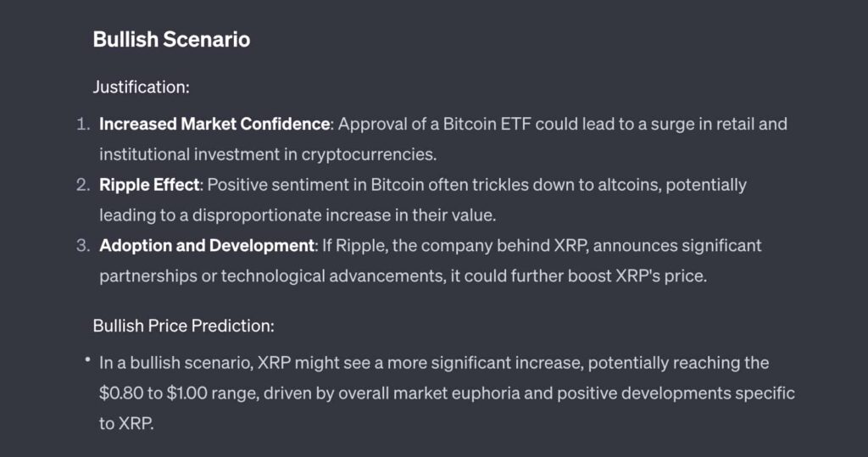
Task: Select list number 3 marker
Action: 83,246
